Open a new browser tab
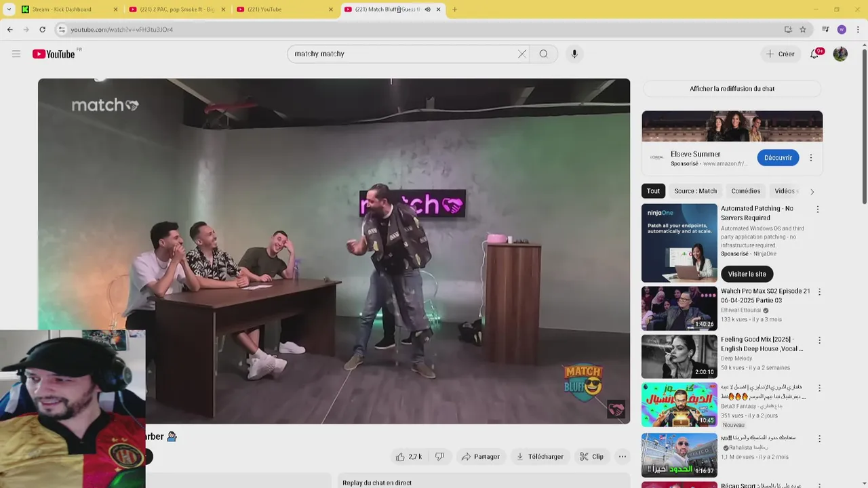Image resolution: width=868 pixels, height=488 pixels. 454,9
